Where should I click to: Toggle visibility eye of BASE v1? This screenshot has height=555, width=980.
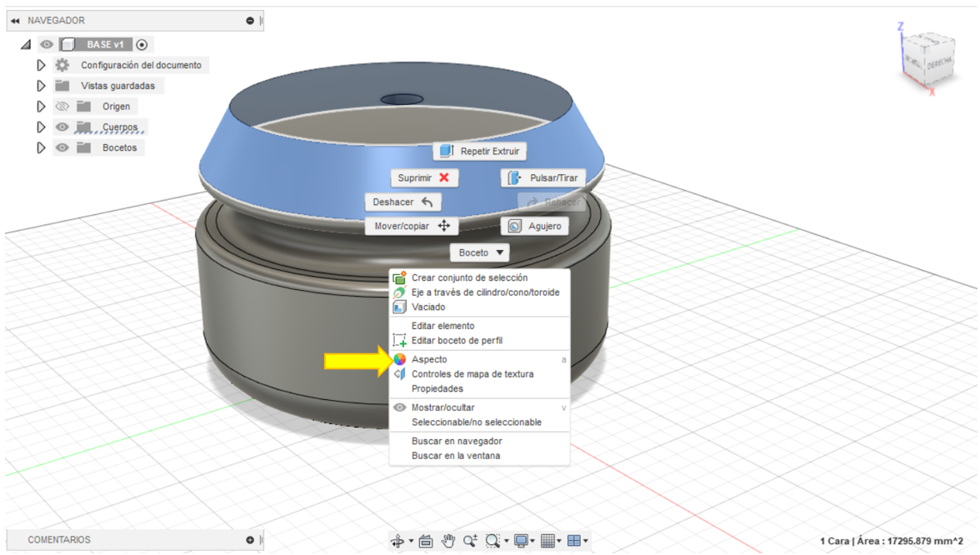[47, 44]
